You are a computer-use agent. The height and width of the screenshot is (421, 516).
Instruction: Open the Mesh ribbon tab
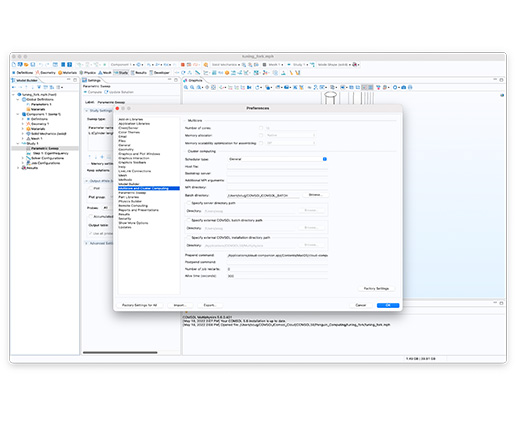105,72
